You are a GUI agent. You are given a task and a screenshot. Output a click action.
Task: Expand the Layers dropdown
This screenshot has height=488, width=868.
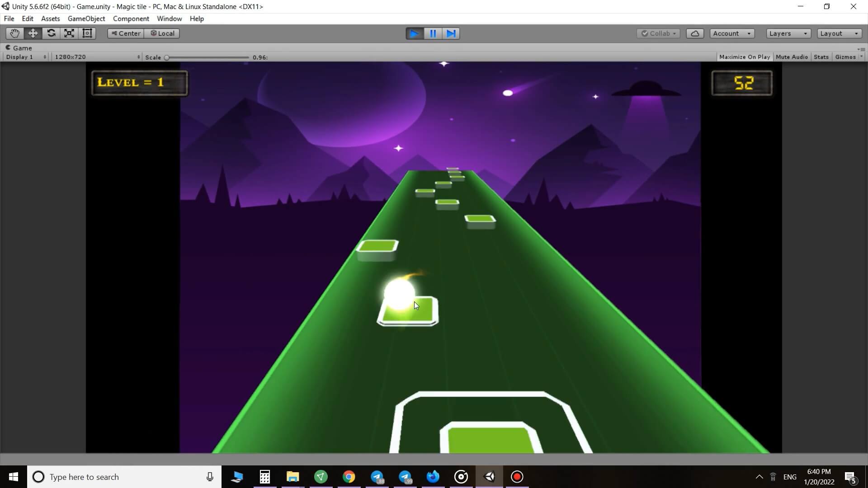pyautogui.click(x=788, y=33)
